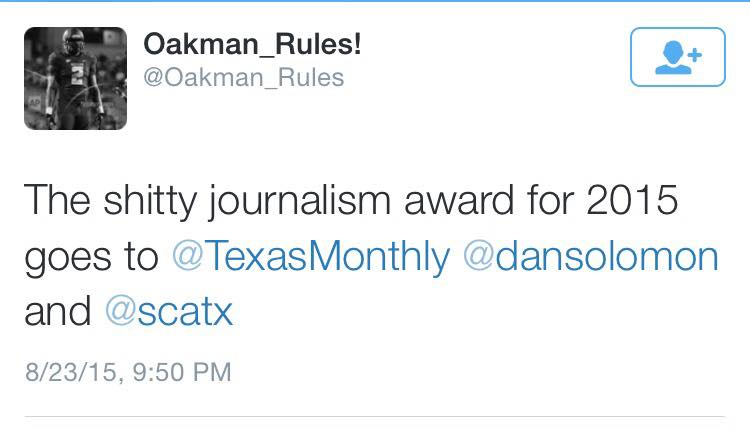Open the @scatx mention
The image size is (750, 441).
[168, 312]
